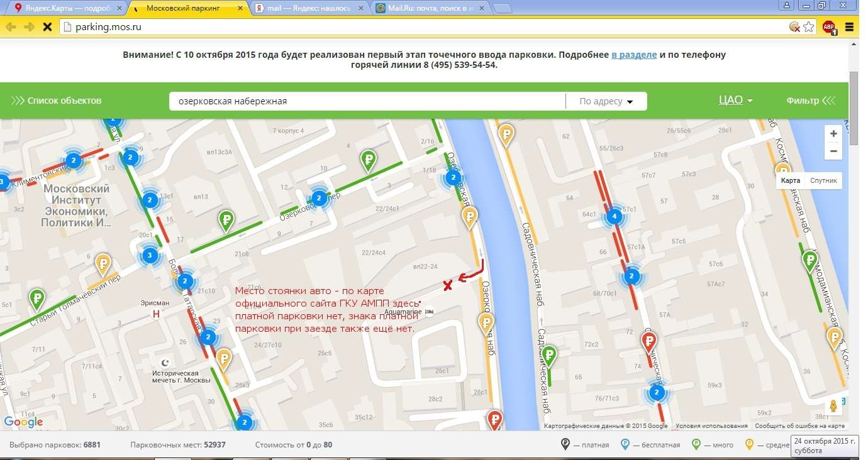Open the Chrome hamburger menu
The height and width of the screenshot is (460, 868).
[850, 27]
